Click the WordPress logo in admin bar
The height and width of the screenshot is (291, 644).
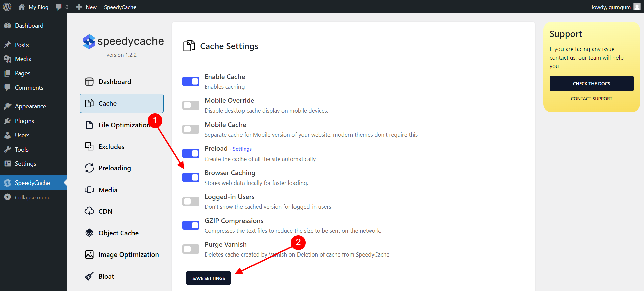(7, 7)
